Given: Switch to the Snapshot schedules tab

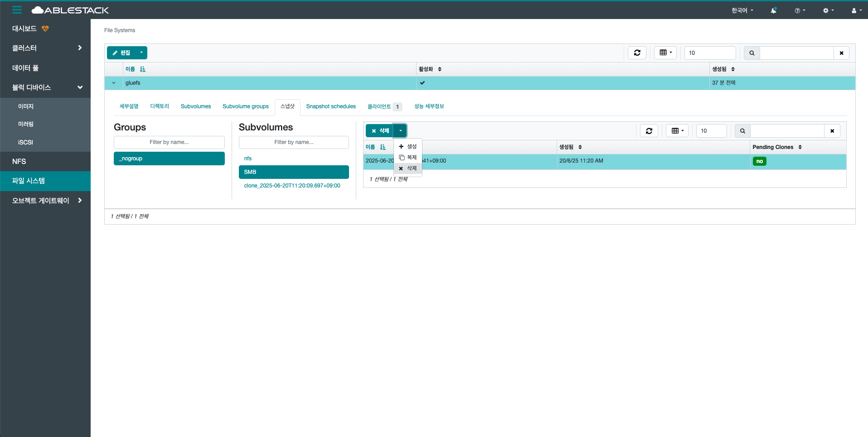Looking at the screenshot, I should pos(330,106).
